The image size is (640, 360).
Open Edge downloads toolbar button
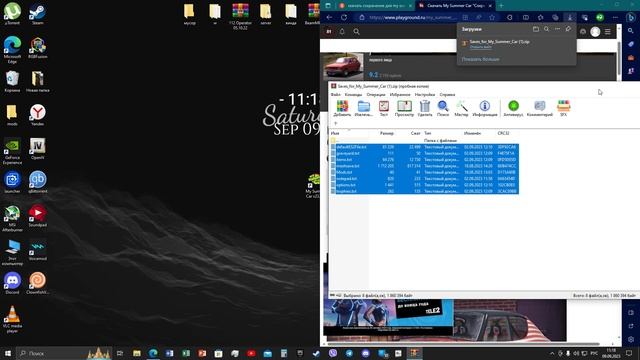[570, 18]
